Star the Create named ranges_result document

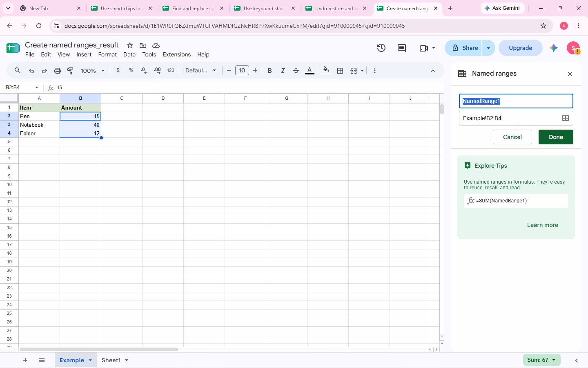tap(130, 45)
